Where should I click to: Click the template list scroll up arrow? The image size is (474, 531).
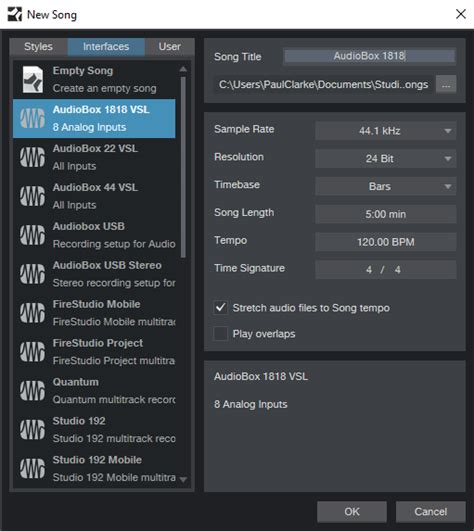tap(183, 69)
